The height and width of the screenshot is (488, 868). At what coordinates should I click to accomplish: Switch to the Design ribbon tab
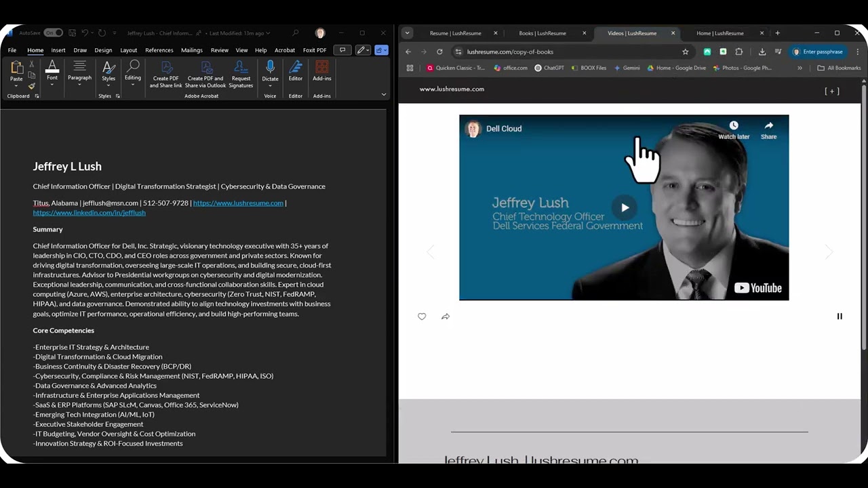[103, 50]
